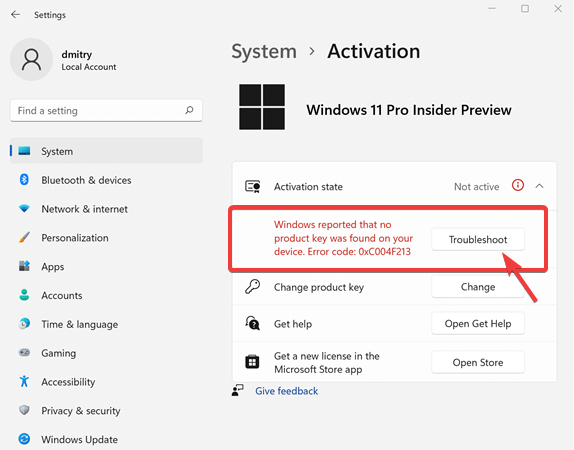Viewport: 574px width, 450px height.
Task: Click the Gaming controller icon
Action: [x=24, y=353]
